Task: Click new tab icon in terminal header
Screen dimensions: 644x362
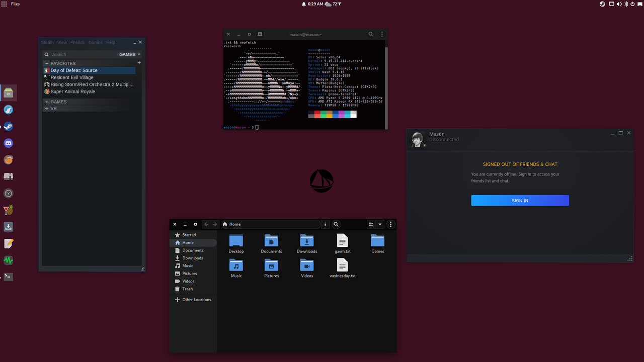Action: coord(260,34)
